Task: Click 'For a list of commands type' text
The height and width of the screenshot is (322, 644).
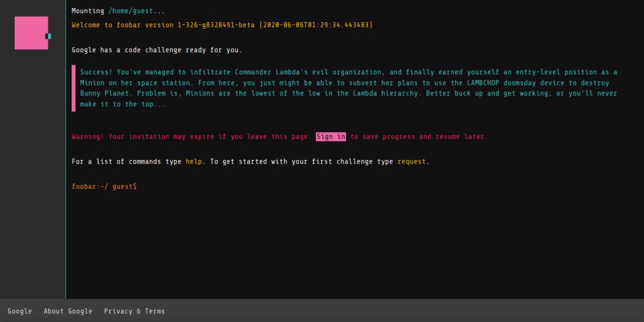Action: pos(127,162)
